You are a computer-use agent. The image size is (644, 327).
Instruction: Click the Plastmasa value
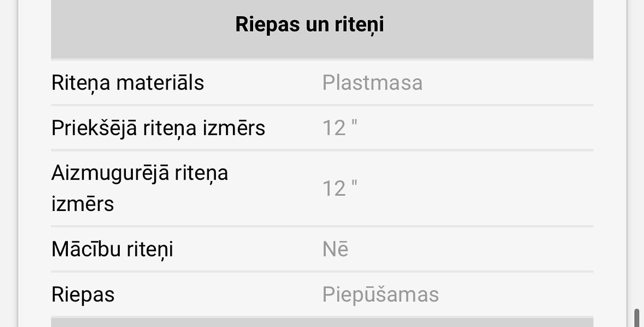(x=372, y=83)
